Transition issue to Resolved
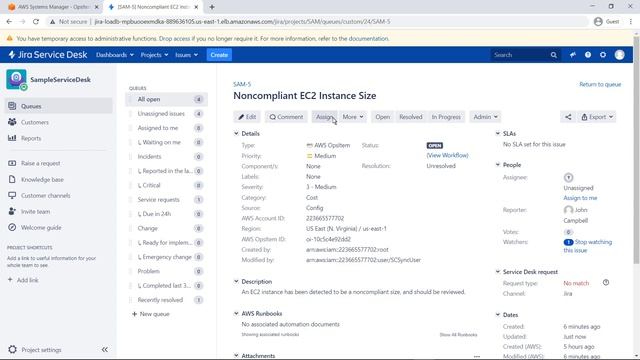This screenshot has width=640, height=360. (411, 117)
